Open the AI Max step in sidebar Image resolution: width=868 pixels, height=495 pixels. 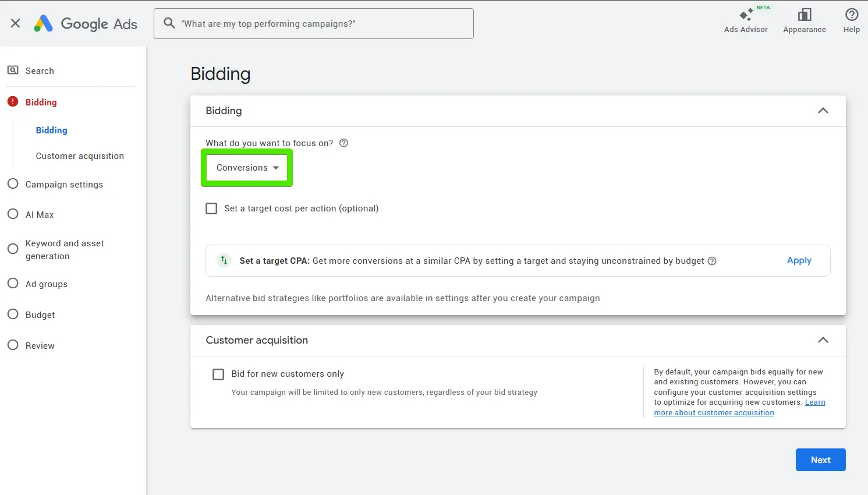coord(40,215)
